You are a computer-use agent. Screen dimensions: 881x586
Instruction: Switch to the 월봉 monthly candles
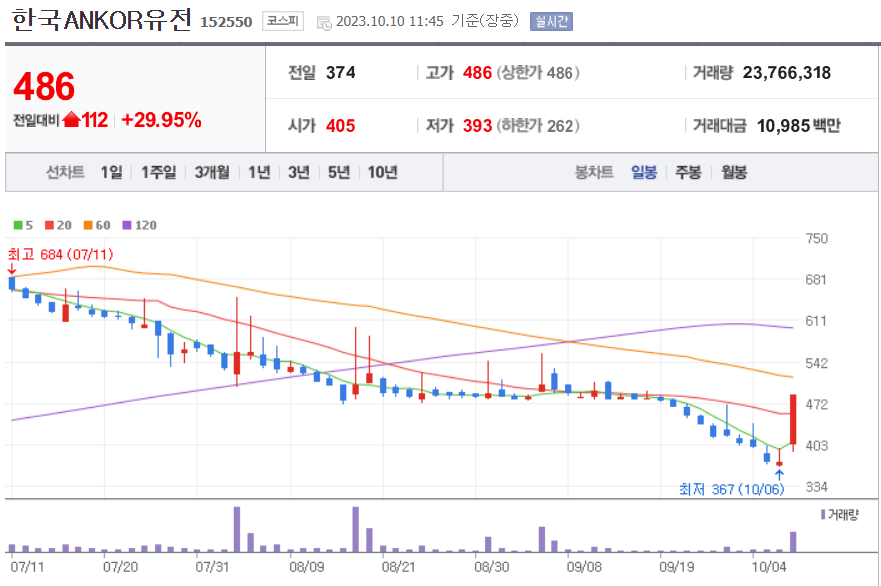[734, 172]
